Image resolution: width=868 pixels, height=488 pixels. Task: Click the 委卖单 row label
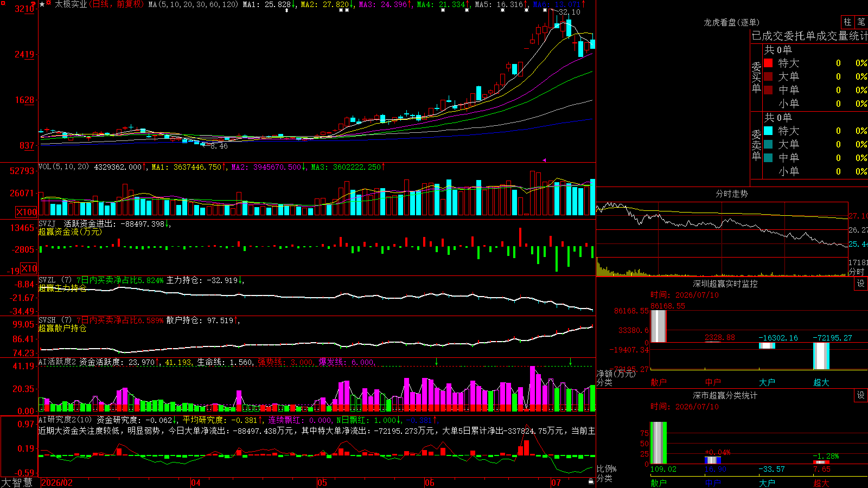pos(756,145)
